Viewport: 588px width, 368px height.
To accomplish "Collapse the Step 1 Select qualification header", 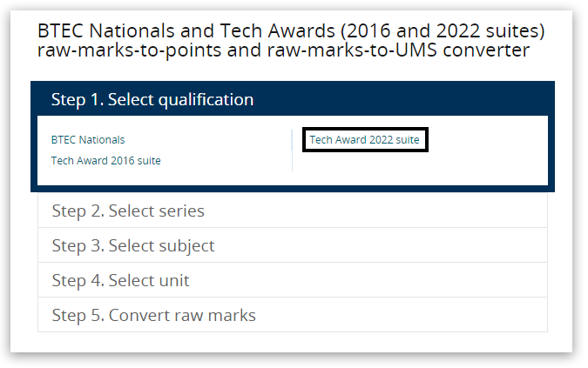I will tap(152, 99).
